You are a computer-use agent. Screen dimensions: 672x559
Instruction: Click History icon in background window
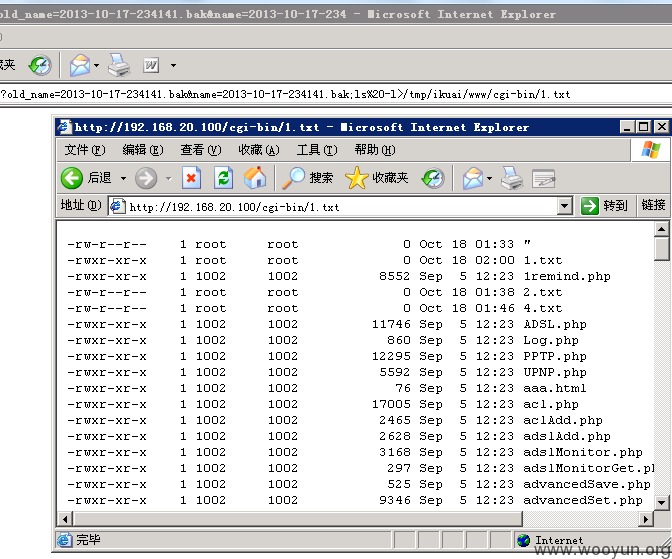[40, 66]
